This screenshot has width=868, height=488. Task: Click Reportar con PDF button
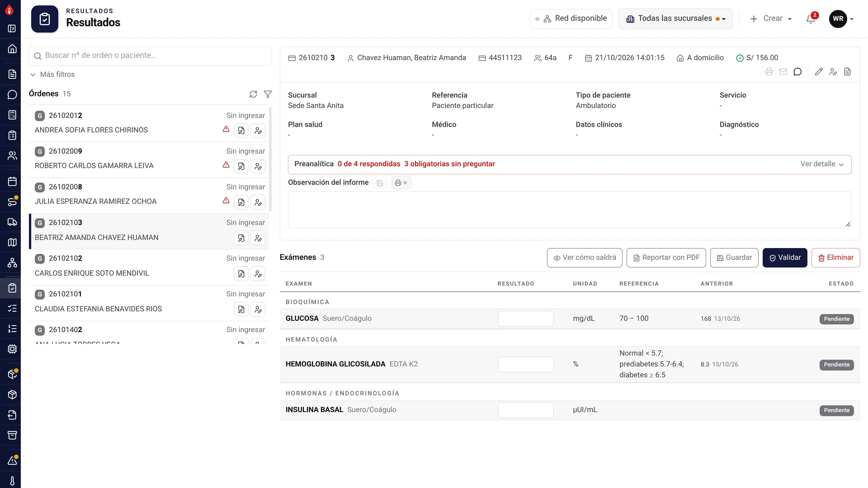666,258
